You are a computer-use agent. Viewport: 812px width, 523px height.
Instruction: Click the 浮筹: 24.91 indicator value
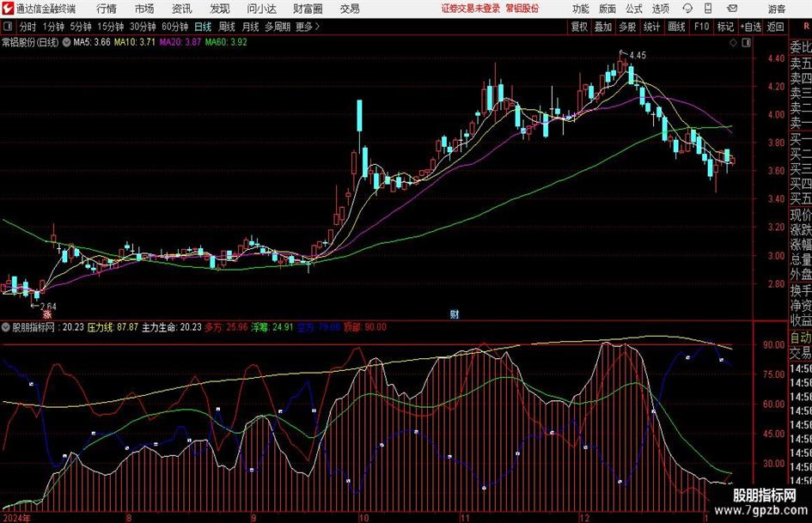[x=272, y=327]
